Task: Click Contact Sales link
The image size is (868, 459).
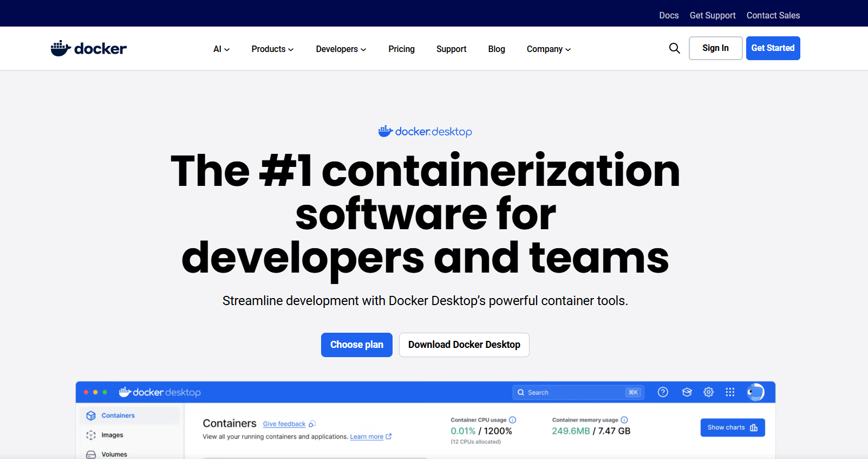Action: (x=773, y=15)
